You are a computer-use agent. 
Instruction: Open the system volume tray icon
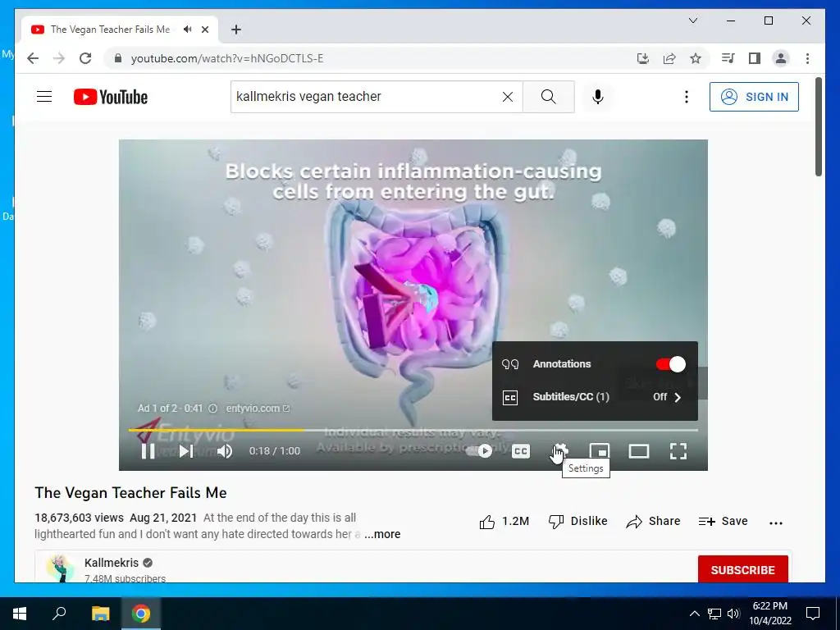point(733,614)
